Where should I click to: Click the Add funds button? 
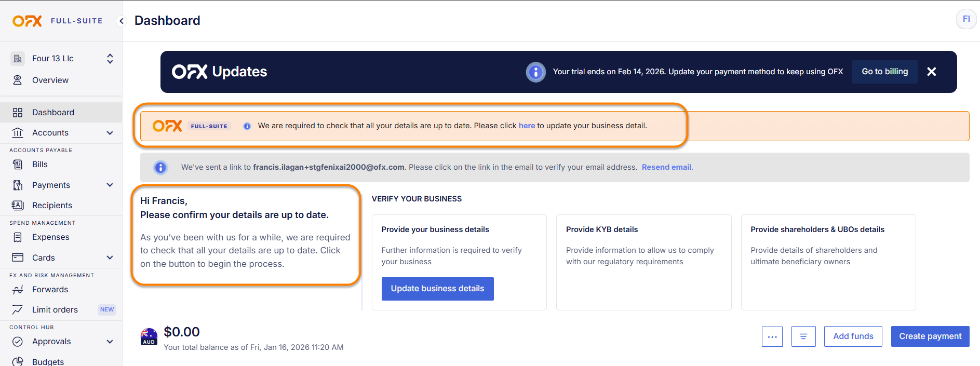click(853, 336)
